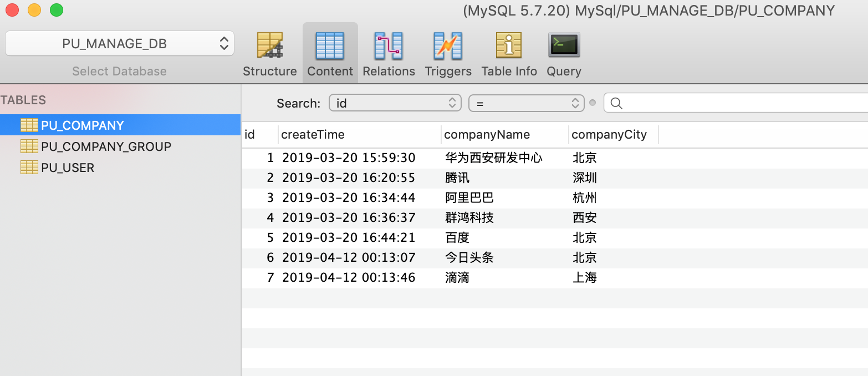This screenshot has height=376, width=868.
Task: Open the Table Info panel icon
Action: (x=509, y=44)
